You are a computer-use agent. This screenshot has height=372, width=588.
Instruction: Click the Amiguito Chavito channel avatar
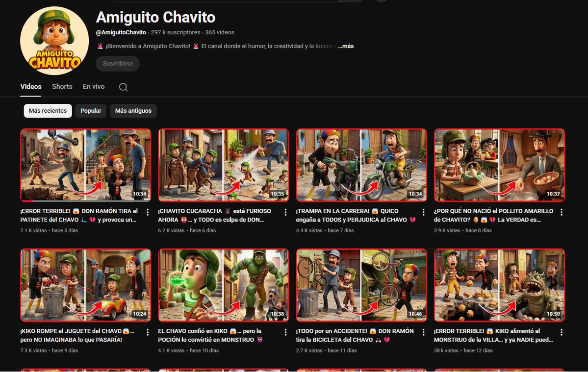click(x=54, y=41)
